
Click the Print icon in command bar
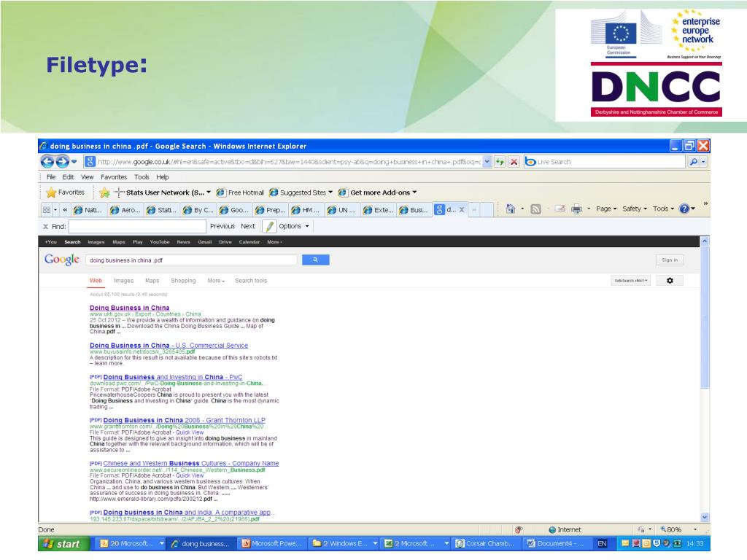click(576, 209)
